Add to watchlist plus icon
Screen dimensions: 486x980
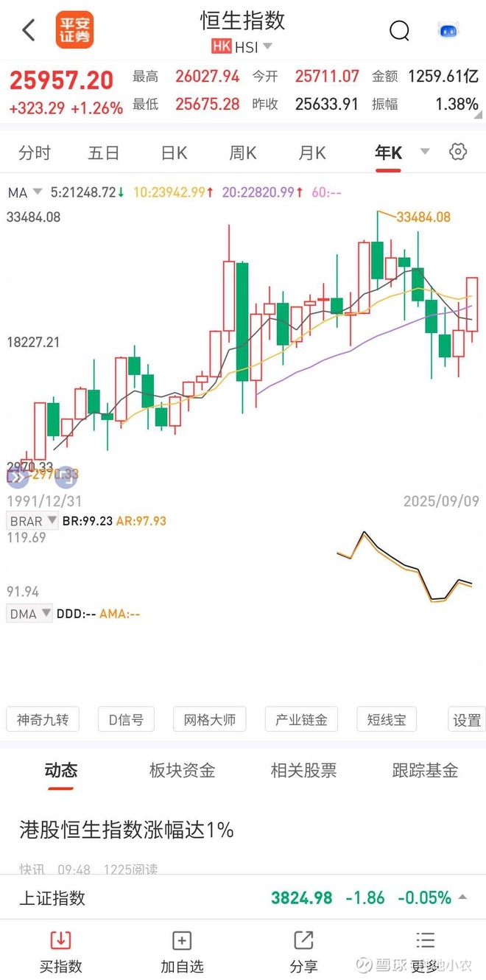pos(181,940)
